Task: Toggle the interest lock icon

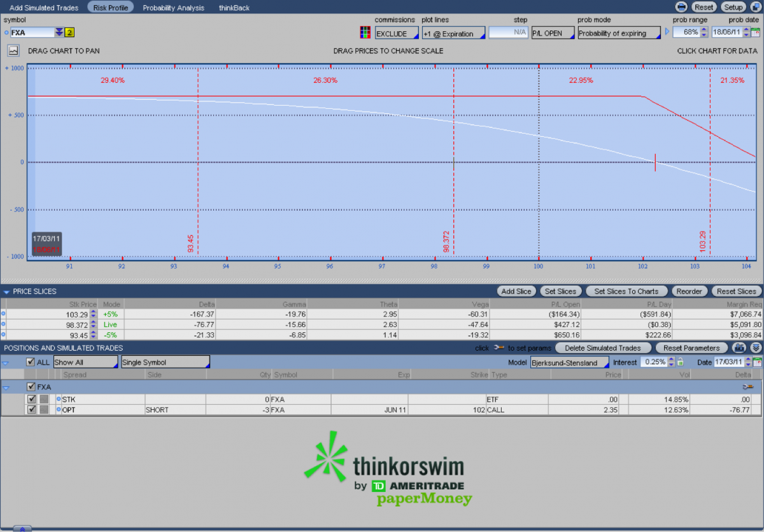Action: 680,362
